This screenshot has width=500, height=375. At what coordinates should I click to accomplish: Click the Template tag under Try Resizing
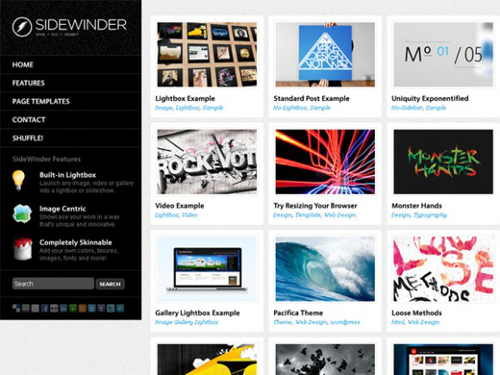click(x=308, y=215)
